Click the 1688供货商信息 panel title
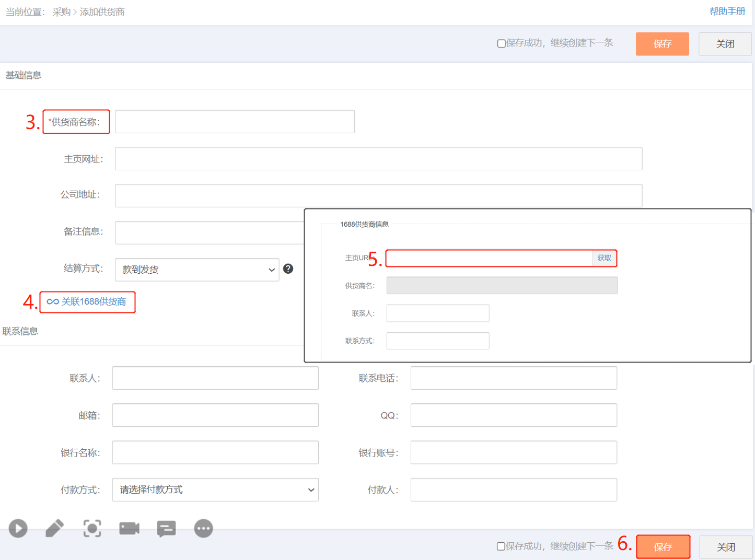The image size is (755, 560). pos(364,224)
